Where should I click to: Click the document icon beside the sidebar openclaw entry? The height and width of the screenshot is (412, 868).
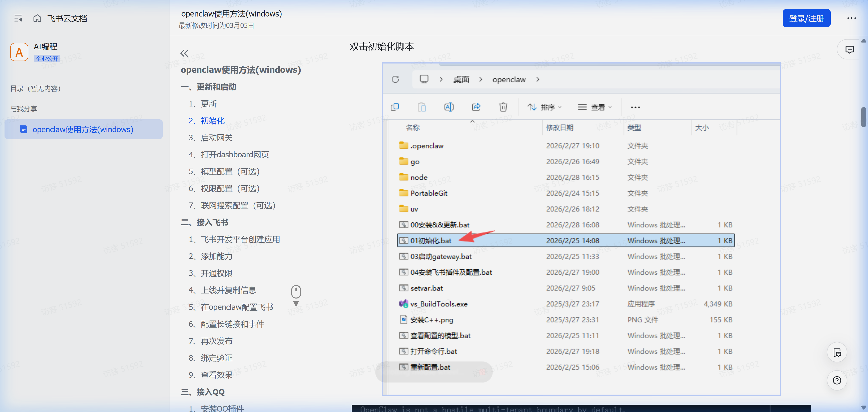click(x=24, y=129)
